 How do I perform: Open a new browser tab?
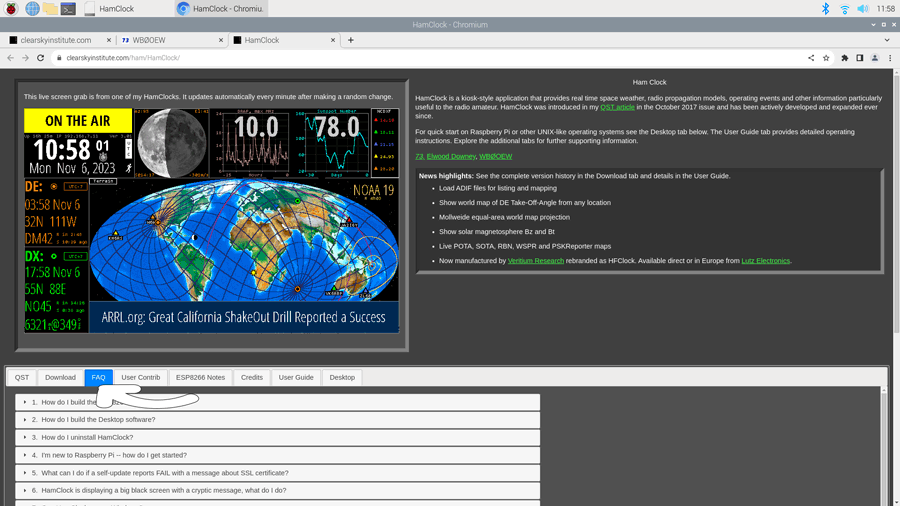351,40
